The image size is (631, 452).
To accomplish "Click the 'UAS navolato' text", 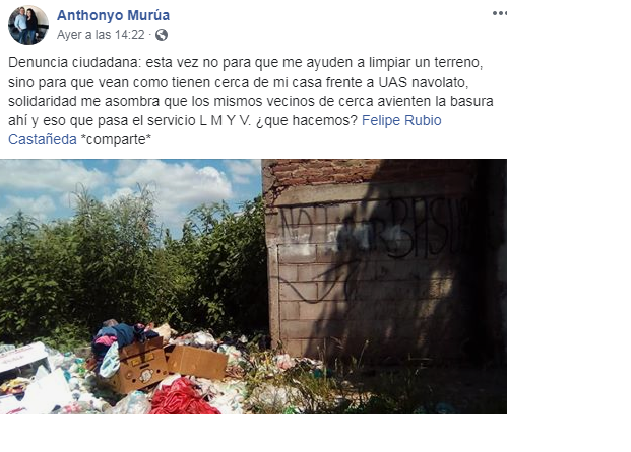I will click(x=423, y=82).
